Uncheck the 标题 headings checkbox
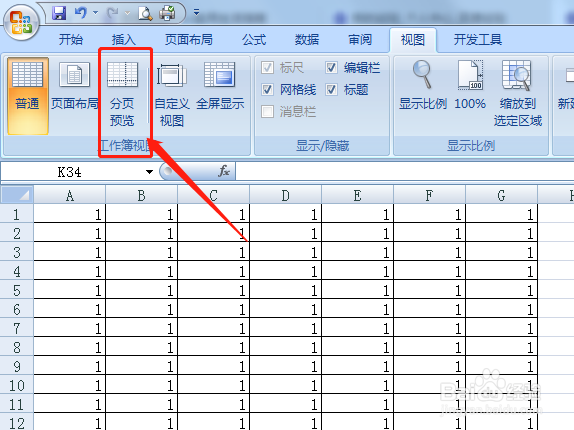 [331, 90]
